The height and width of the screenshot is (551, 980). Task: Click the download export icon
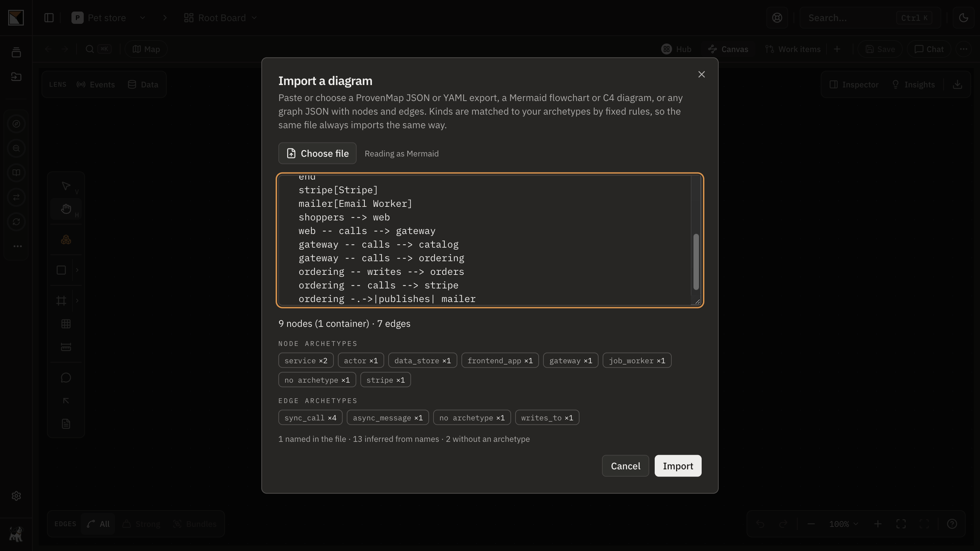click(x=957, y=84)
